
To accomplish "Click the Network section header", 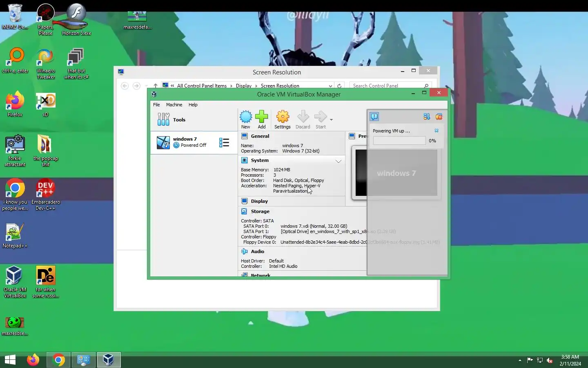I will [261, 275].
